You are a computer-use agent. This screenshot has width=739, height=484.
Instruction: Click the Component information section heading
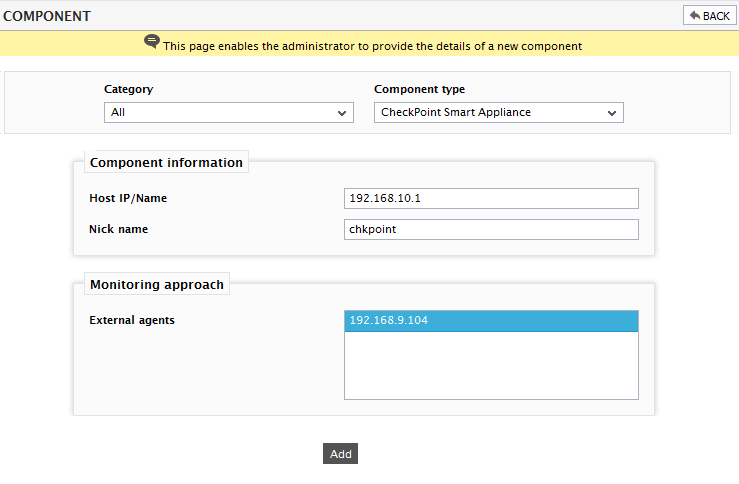pos(166,163)
